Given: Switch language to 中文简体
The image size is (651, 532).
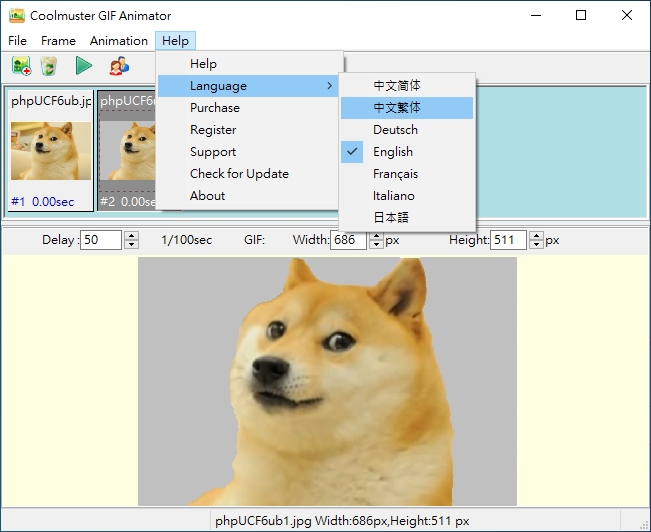Looking at the screenshot, I should point(407,86).
